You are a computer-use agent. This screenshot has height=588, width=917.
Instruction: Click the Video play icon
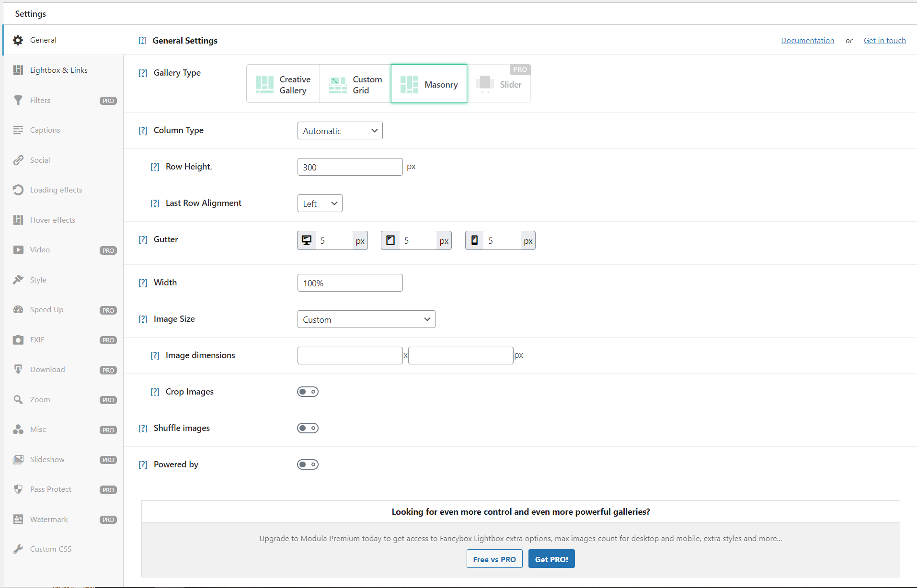click(x=18, y=250)
